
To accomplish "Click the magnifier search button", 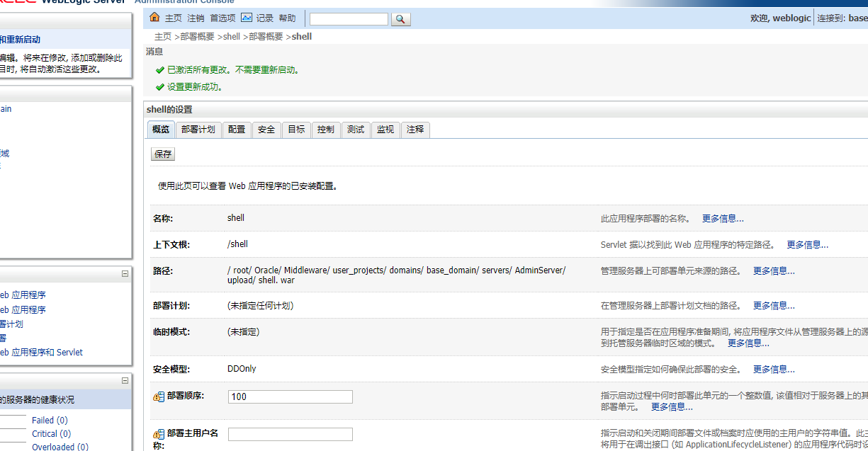I will coord(400,19).
